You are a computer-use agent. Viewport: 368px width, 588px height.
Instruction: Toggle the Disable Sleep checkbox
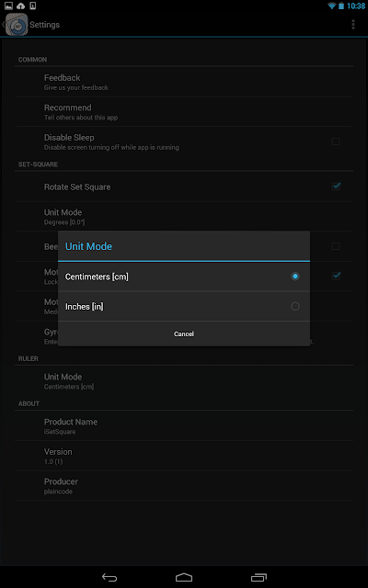[336, 141]
